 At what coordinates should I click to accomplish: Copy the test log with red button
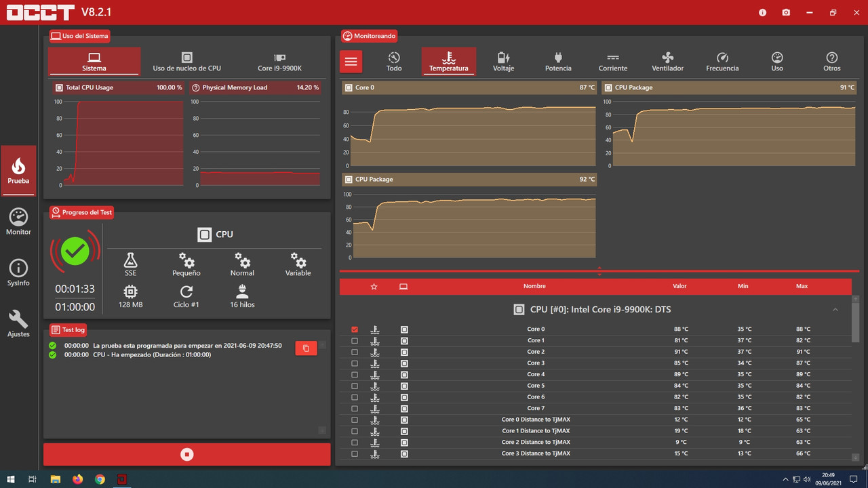(306, 348)
